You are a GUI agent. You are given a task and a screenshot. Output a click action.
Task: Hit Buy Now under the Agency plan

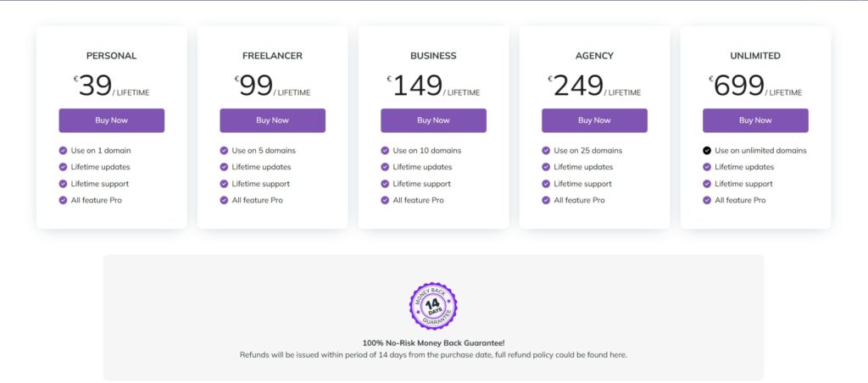click(x=594, y=120)
